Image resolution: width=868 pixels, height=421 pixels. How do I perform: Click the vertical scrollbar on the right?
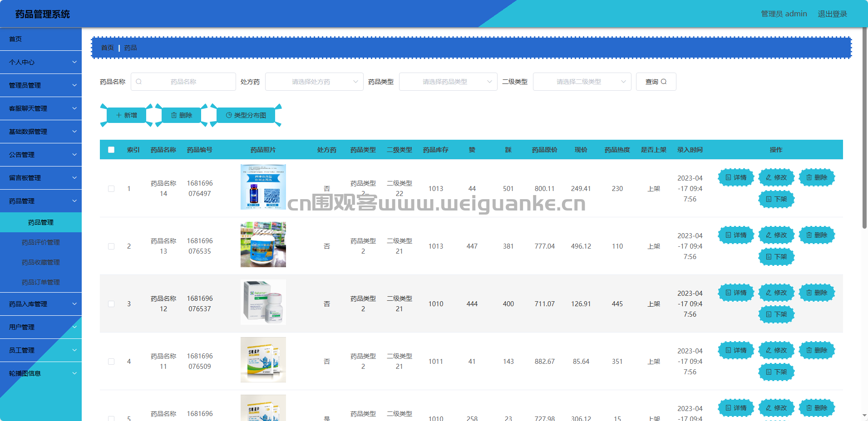865,128
